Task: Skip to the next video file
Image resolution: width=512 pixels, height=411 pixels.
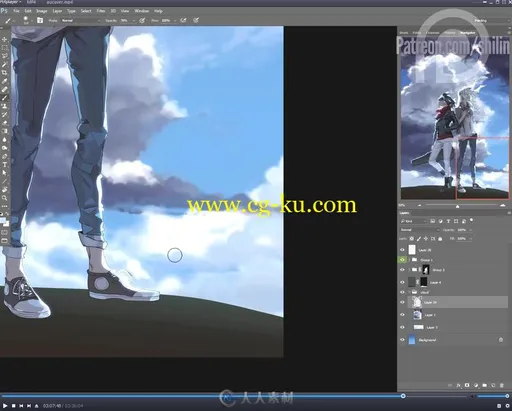Action: pos(29,406)
